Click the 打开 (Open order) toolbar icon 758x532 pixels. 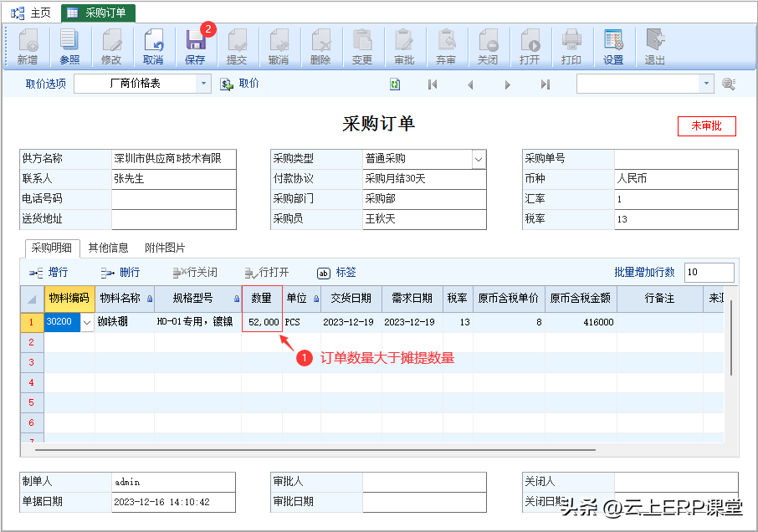point(530,47)
